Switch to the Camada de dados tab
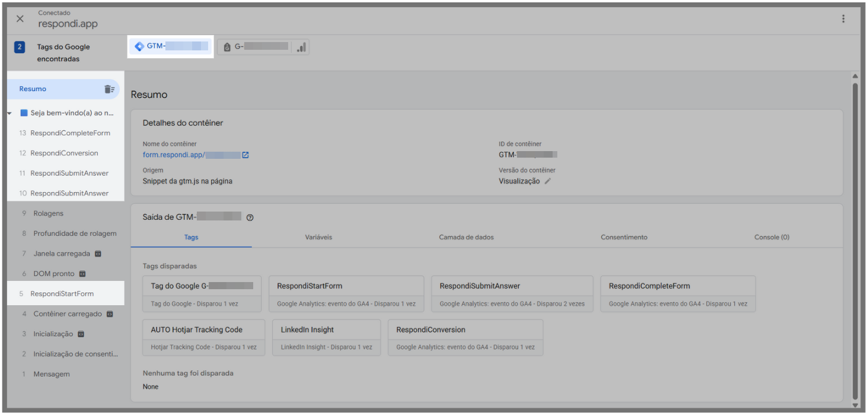Screen dimensions: 868x416 [466, 237]
